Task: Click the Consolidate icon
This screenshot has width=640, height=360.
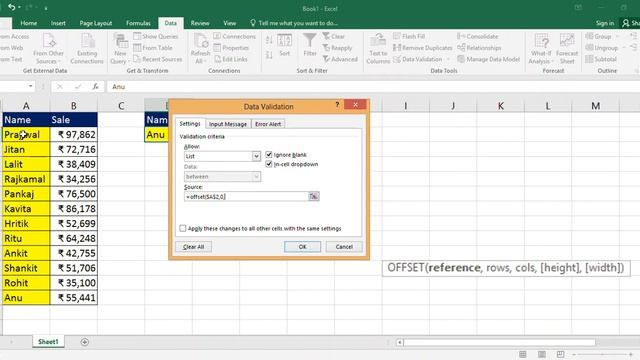Action: click(461, 36)
